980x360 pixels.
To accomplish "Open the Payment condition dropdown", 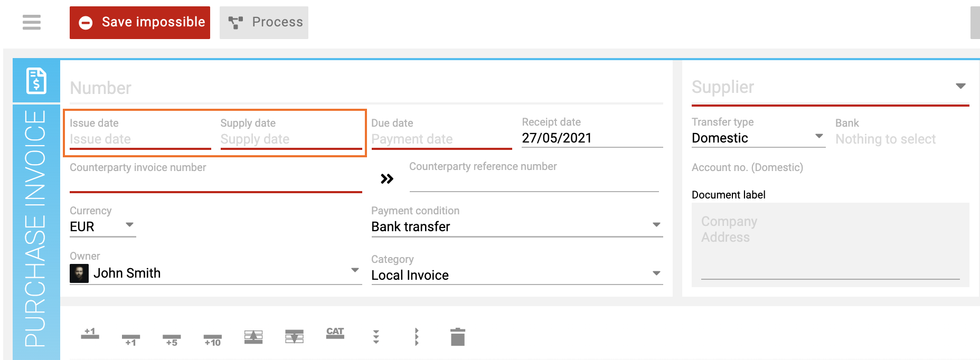I will 517,227.
